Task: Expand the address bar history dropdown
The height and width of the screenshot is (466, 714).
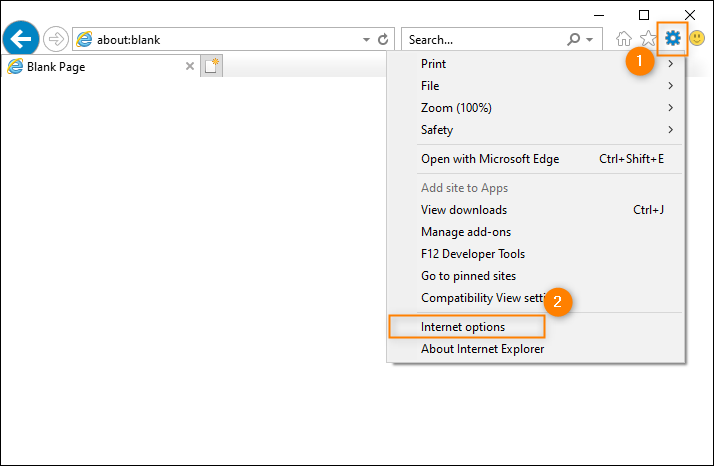Action: point(366,40)
